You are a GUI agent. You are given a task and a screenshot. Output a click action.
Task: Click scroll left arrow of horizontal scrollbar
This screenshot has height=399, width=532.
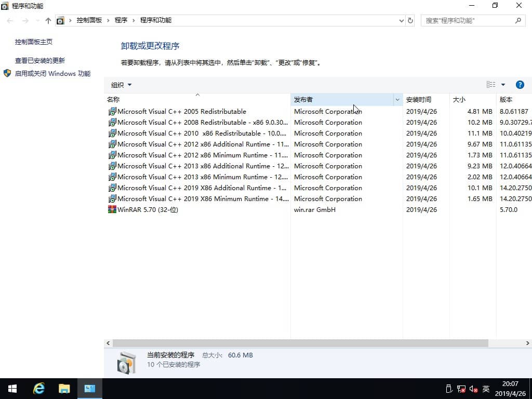[108, 343]
